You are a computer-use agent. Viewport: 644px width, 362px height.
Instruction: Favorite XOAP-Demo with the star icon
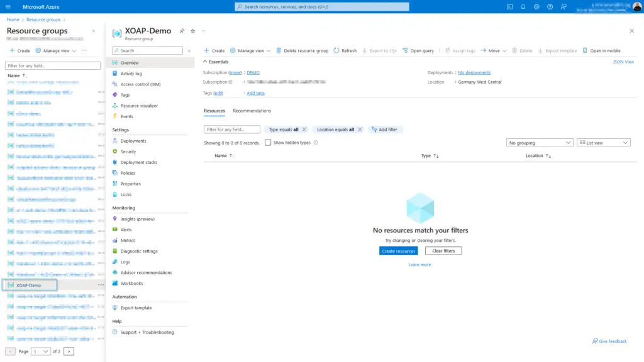click(192, 31)
